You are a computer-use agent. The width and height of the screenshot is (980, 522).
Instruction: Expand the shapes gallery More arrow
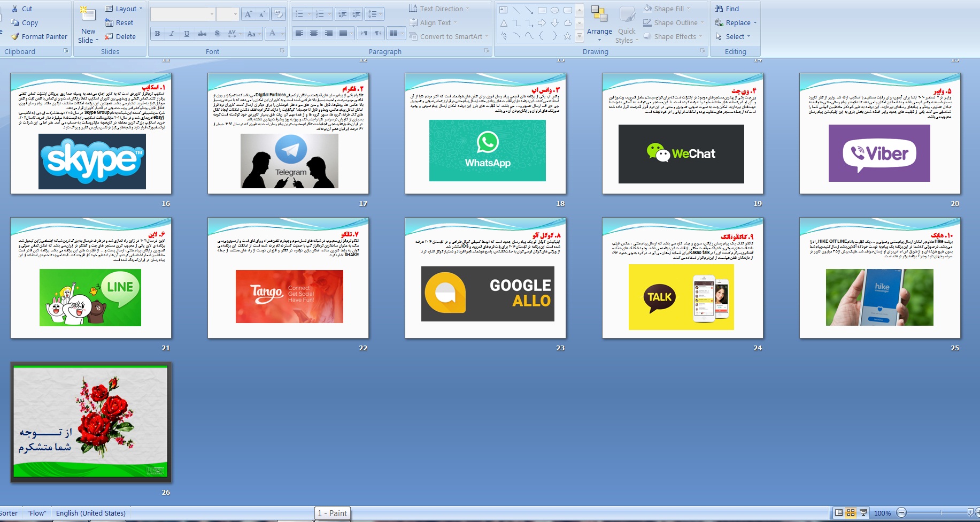tap(580, 36)
